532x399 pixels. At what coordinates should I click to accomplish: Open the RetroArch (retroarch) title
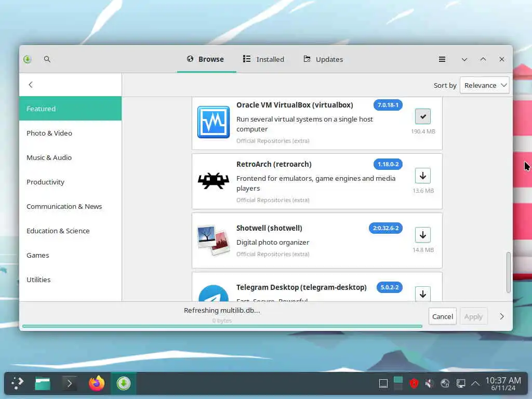pyautogui.click(x=274, y=164)
